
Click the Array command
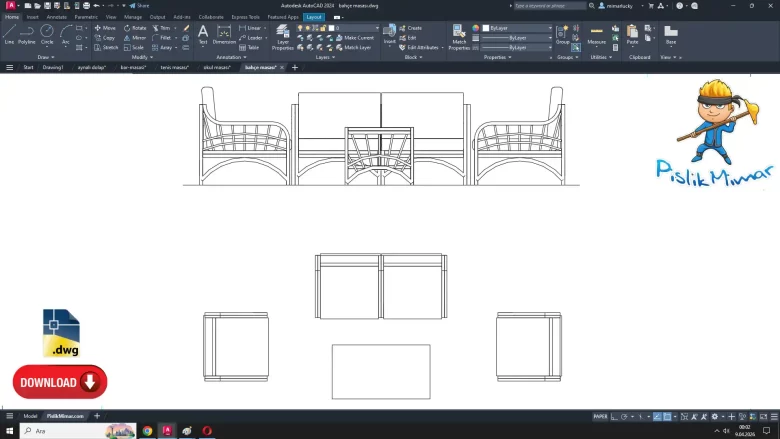pyautogui.click(x=162, y=48)
